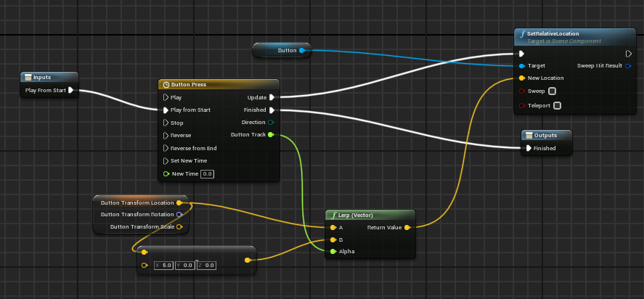Enable the Sweep checkbox
Screen dimensions: 644x299
coord(552,91)
